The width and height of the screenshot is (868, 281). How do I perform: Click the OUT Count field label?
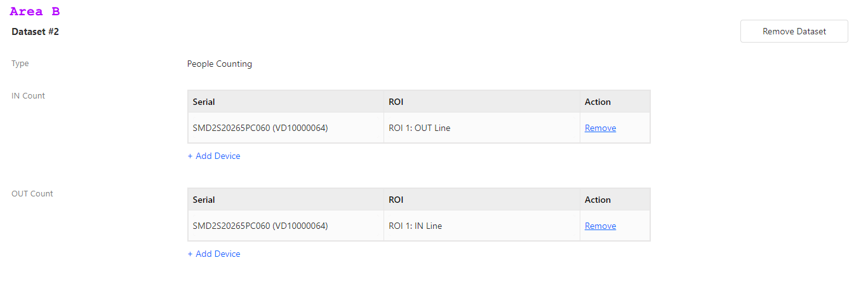pyautogui.click(x=32, y=194)
